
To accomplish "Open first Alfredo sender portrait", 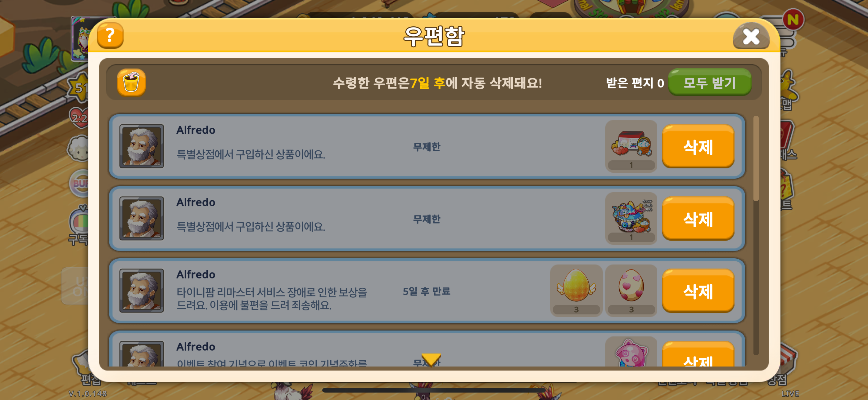I will 142,146.
